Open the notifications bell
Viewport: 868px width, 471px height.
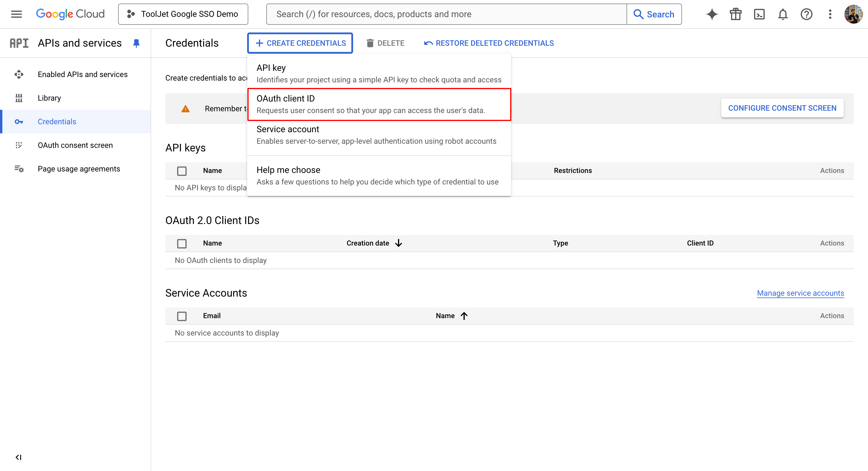click(x=782, y=14)
